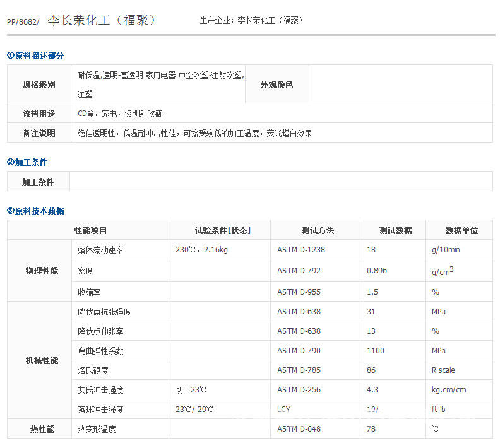
Task: Click the 该料用途 row label
Action: (39, 114)
